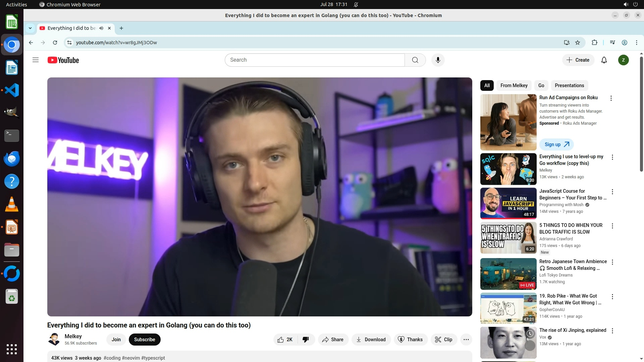The width and height of the screenshot is (644, 362).
Task: Like the video with 2K likes
Action: [x=285, y=340]
